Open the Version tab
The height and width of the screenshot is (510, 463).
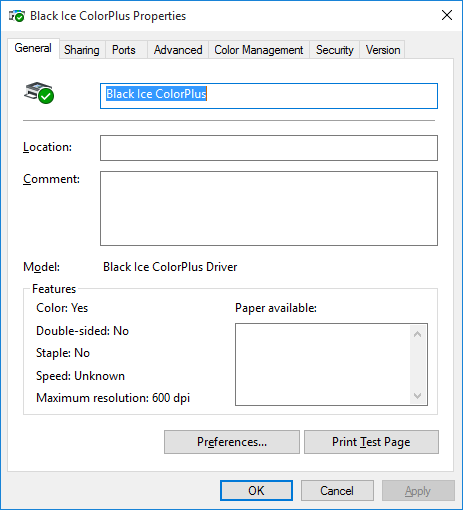point(383,50)
